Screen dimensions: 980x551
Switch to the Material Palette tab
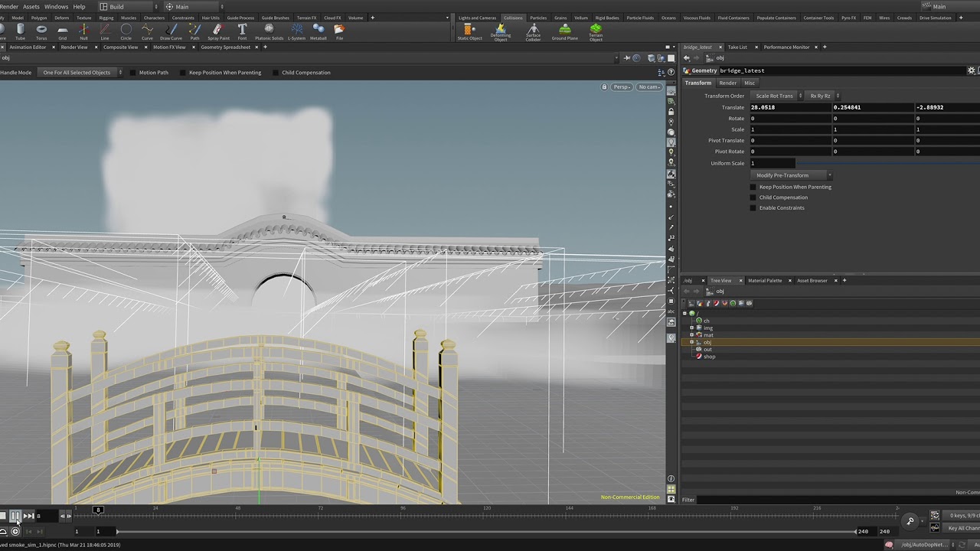click(x=765, y=281)
